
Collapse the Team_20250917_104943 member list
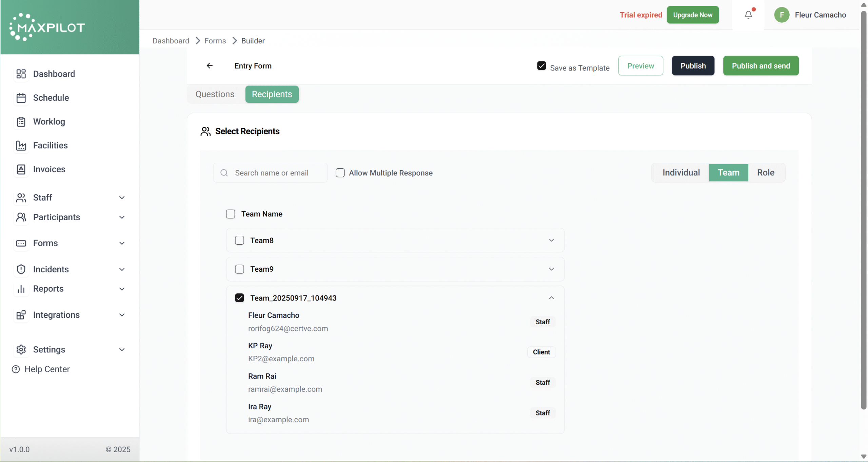click(551, 298)
